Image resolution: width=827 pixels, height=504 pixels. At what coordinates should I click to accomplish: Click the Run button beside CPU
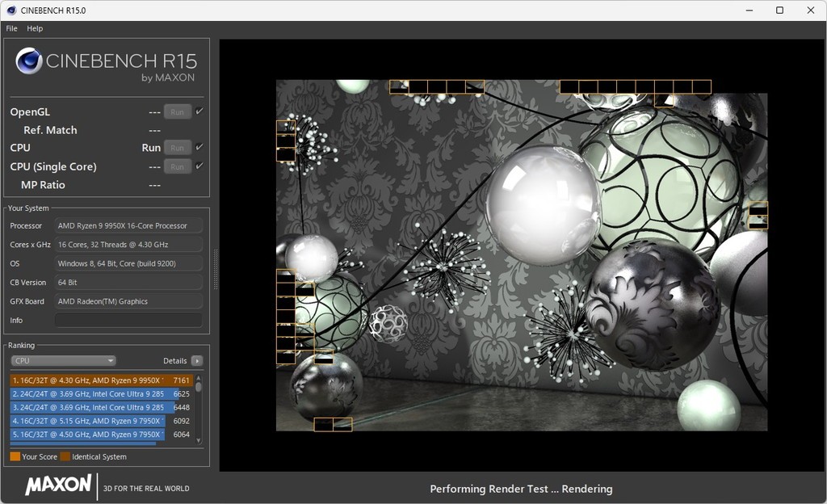pyautogui.click(x=178, y=148)
